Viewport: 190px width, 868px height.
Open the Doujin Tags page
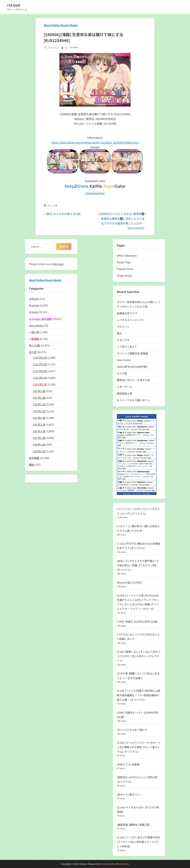click(x=124, y=262)
